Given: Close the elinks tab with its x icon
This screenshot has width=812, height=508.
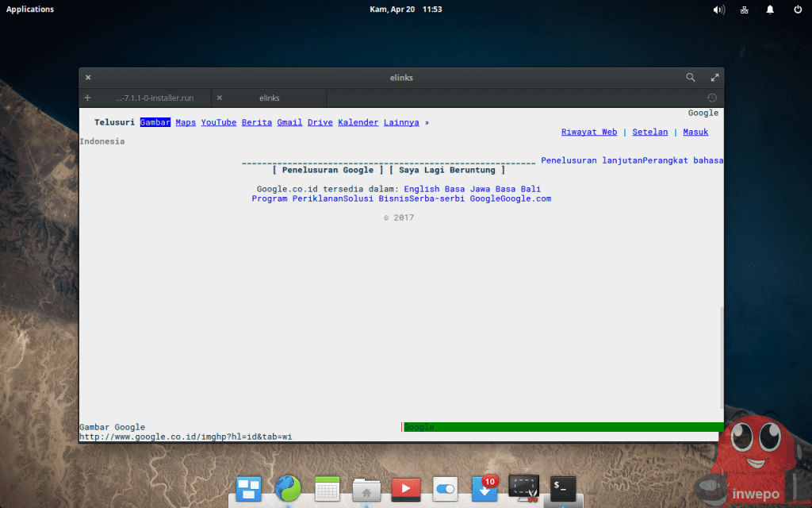Looking at the screenshot, I should pyautogui.click(x=219, y=98).
